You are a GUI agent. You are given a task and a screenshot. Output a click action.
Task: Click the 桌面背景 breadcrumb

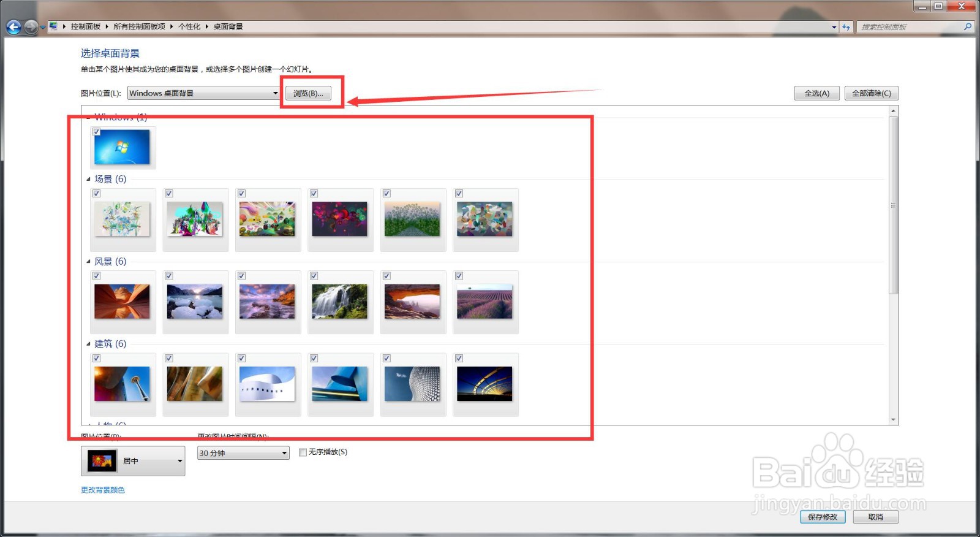tap(228, 26)
